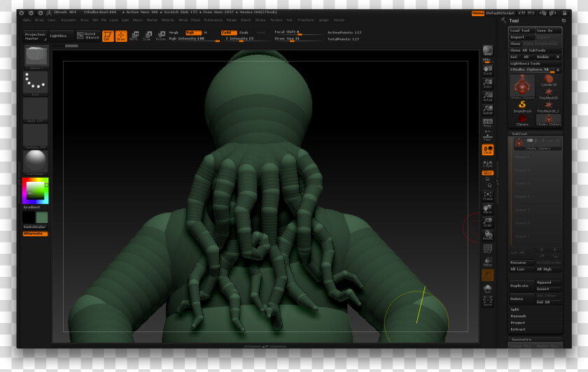Select the ZSphere tool
The height and width of the screenshot is (372, 588).
pos(522,120)
